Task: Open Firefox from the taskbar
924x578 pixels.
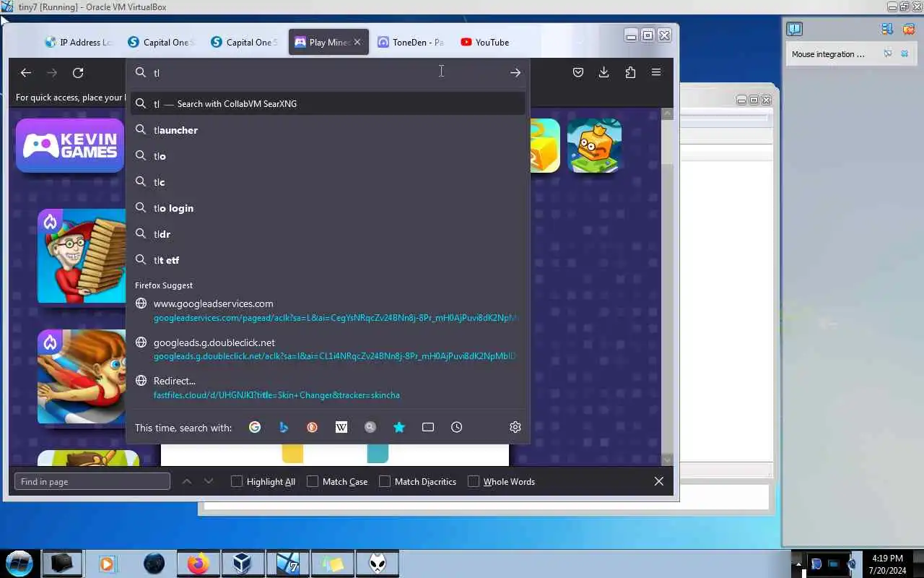Action: 198,563
